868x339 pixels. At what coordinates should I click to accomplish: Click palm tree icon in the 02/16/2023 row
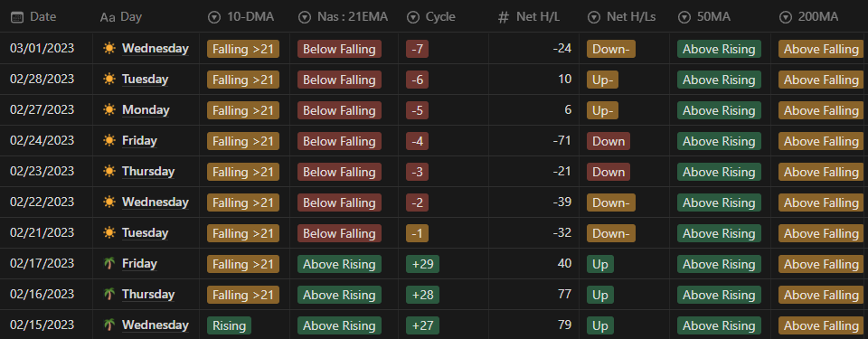109,294
